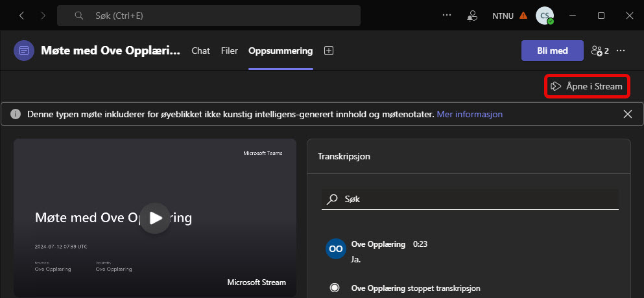The image size is (644, 298).
Task: Select the NTNU organization label
Action: (503, 16)
